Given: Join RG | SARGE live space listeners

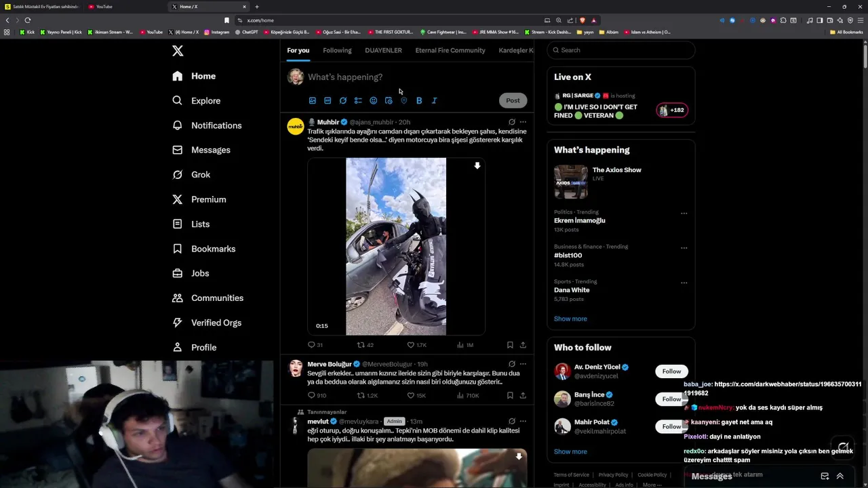Looking at the screenshot, I should 672,110.
